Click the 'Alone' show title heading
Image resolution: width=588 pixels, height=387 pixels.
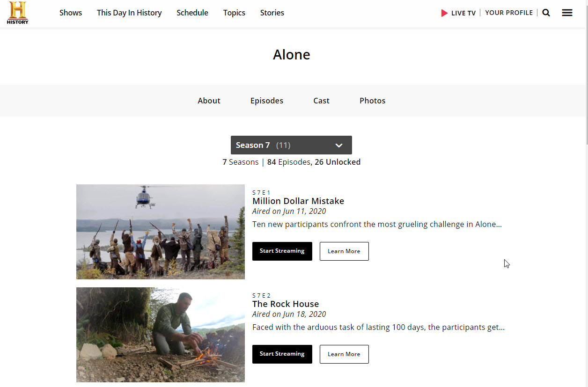[292, 55]
